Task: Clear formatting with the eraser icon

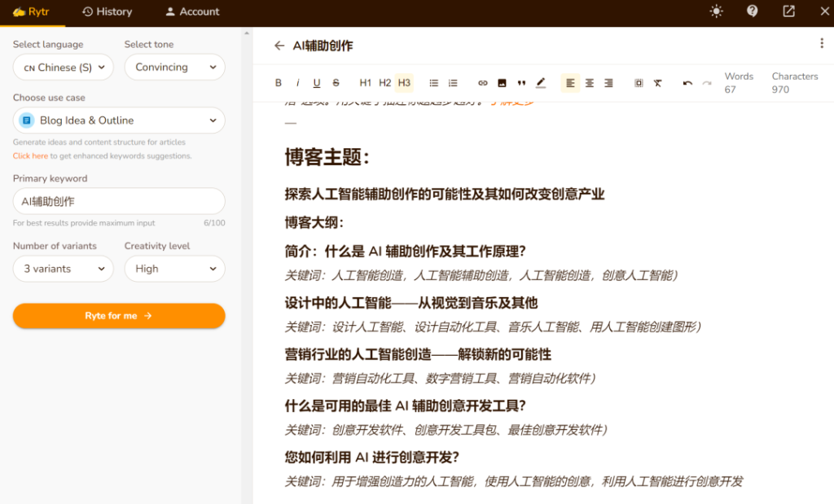Action: 658,82
